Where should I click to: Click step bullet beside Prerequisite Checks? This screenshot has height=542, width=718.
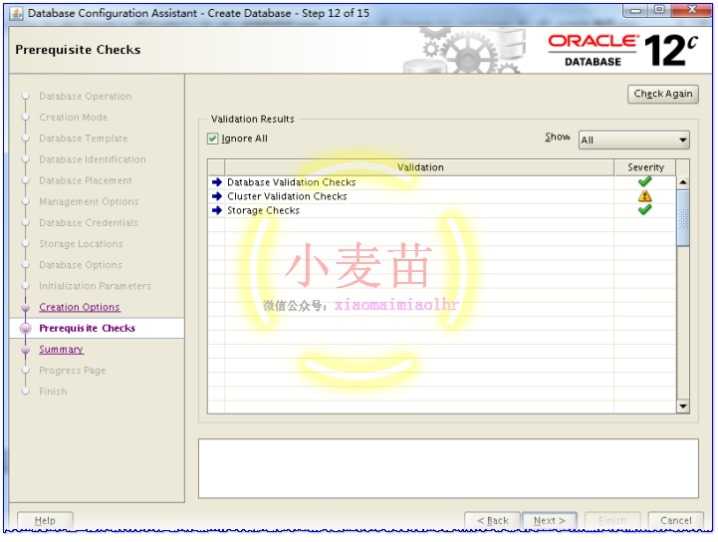(26, 328)
